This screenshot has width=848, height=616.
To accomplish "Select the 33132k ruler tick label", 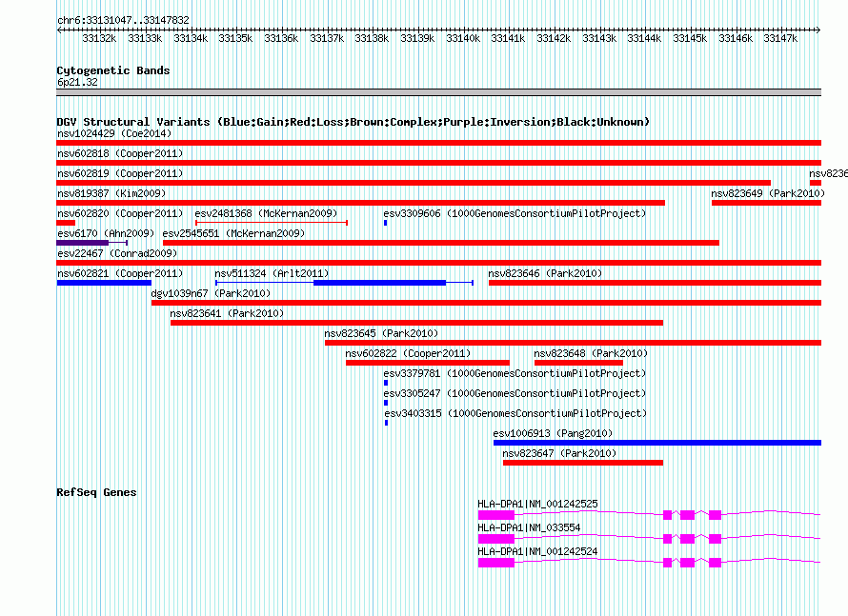I will (x=99, y=38).
